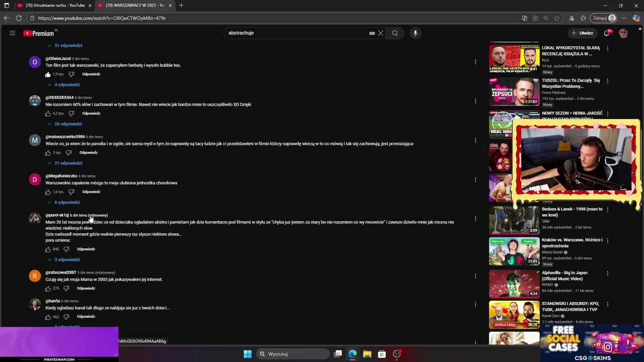Open XXXXXXX4A4's profile avatar
This screenshot has height=362, width=644.
(35, 101)
